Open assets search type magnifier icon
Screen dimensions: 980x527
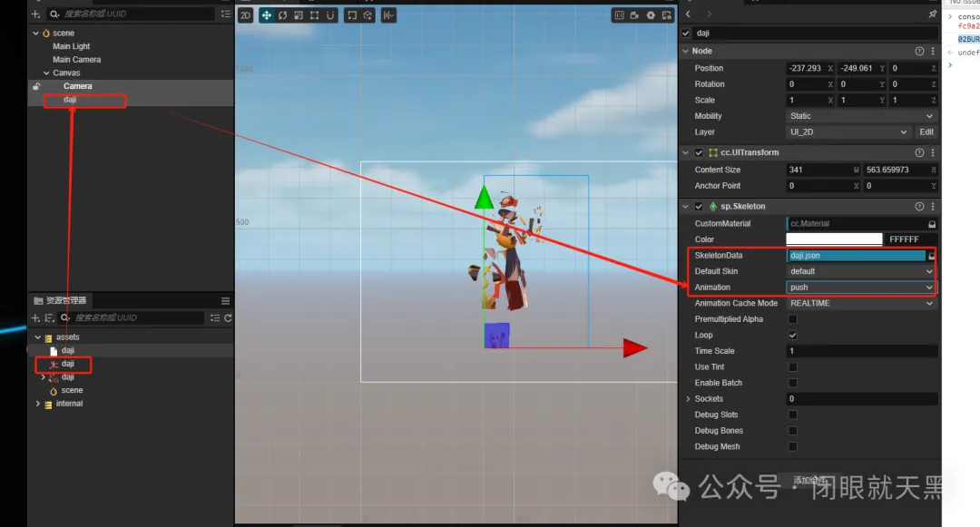(x=64, y=317)
